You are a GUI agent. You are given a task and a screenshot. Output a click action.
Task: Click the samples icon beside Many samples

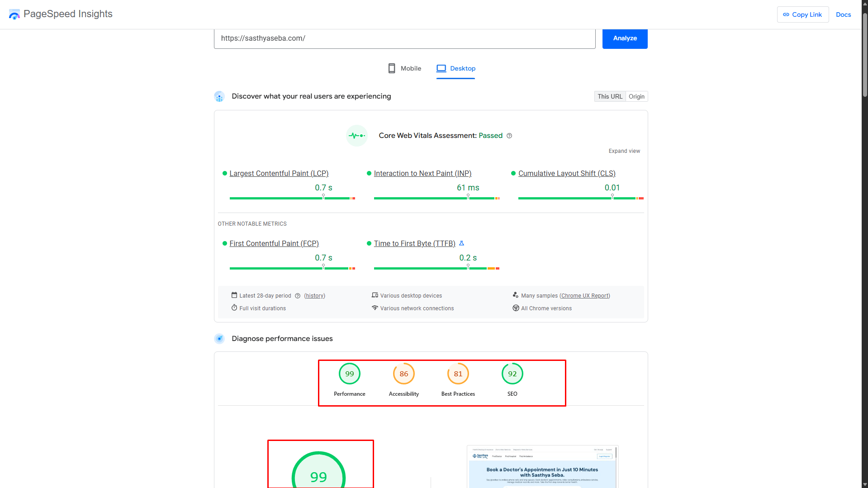(x=516, y=295)
